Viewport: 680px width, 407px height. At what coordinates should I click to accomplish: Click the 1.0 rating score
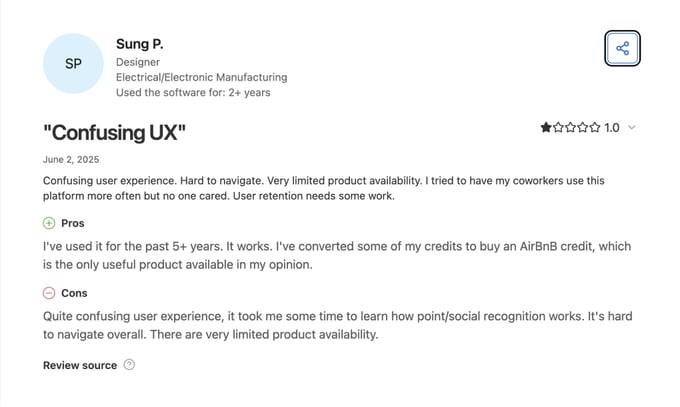click(612, 128)
